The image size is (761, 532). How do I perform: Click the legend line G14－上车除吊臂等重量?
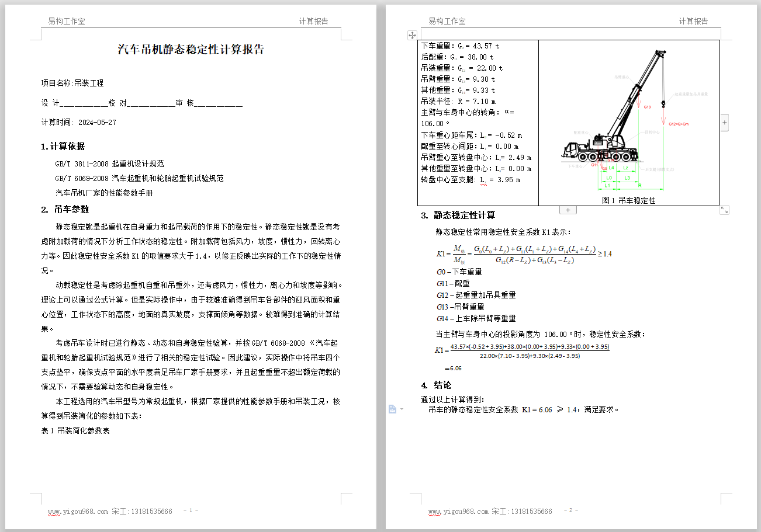pos(476,319)
